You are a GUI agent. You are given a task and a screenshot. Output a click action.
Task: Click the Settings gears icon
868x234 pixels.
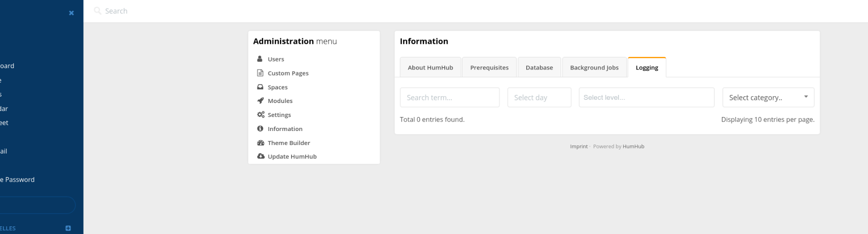[261, 115]
